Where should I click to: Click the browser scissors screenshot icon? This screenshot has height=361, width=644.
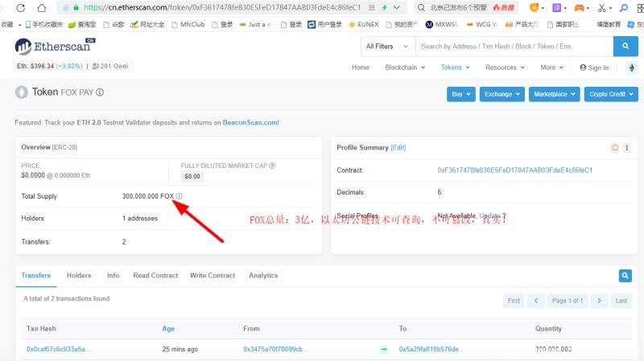602,8
